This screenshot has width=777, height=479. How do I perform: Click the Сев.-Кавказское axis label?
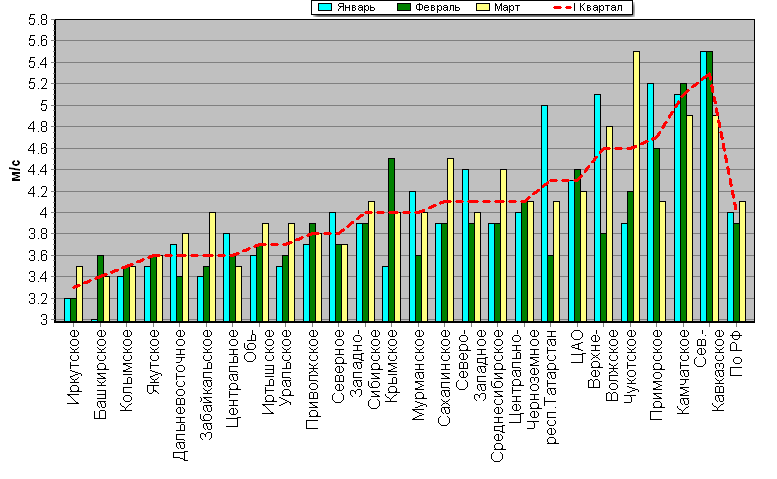point(710,370)
